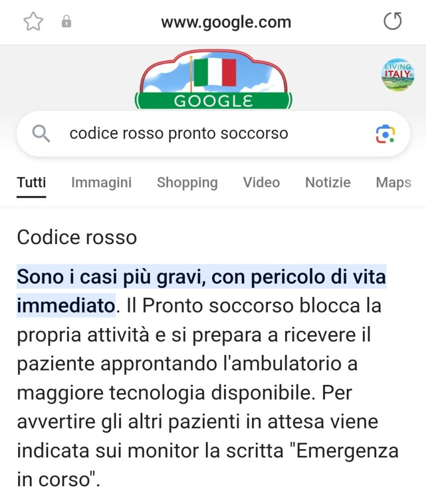Open the Living Italy profile avatar
Image resolution: width=426 pixels, height=504 pixels.
pos(398,75)
